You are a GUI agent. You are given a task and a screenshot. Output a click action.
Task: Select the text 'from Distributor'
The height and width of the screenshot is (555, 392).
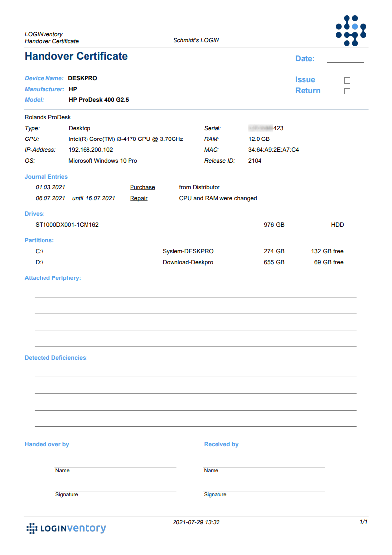[x=200, y=187]
